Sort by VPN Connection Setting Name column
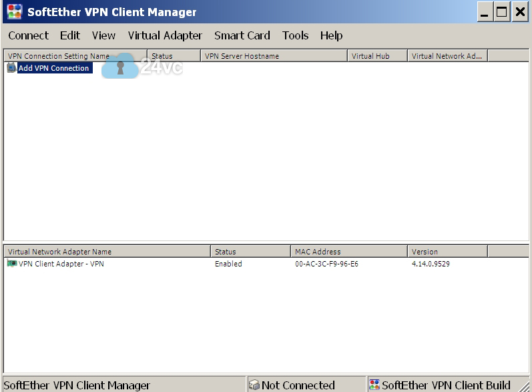This screenshot has width=532, height=392. [x=75, y=55]
